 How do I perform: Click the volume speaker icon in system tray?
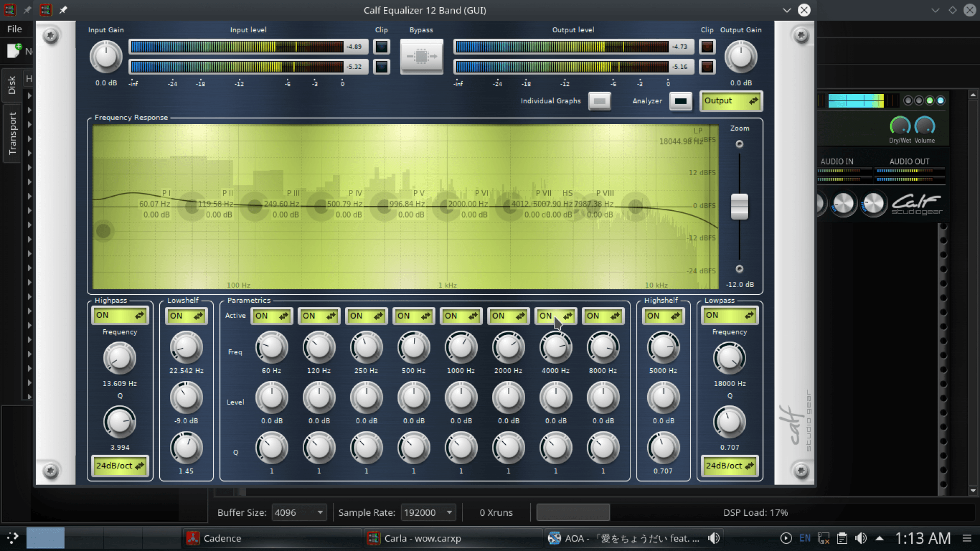(861, 538)
